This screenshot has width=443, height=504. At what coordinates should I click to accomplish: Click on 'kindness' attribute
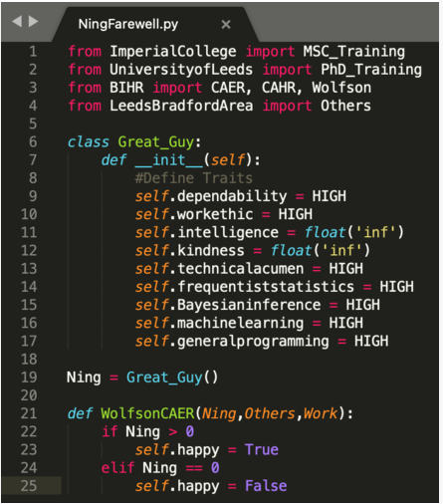(211, 251)
